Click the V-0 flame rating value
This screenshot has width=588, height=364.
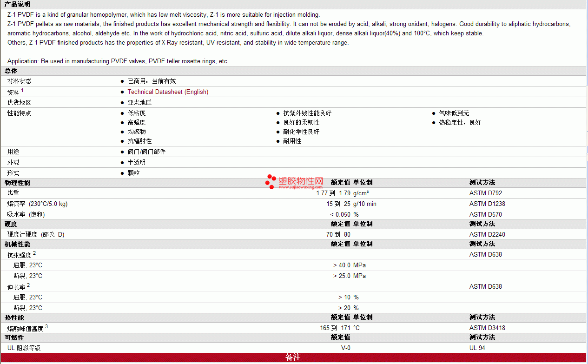point(346,348)
